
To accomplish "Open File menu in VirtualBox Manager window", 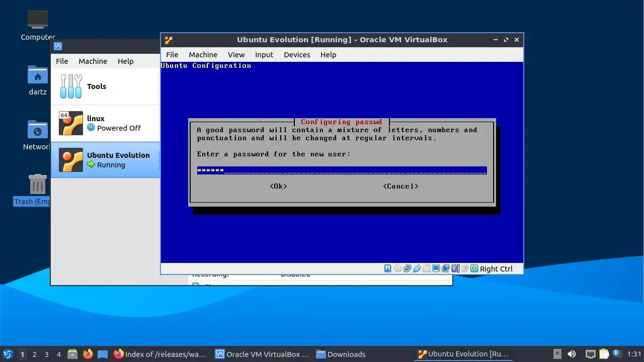I will tap(62, 61).
